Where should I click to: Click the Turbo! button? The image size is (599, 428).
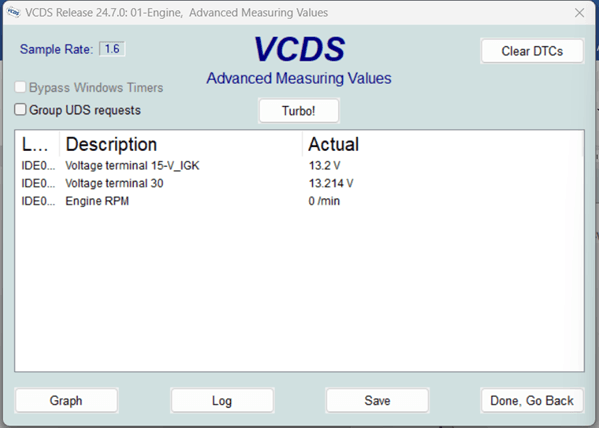298,111
